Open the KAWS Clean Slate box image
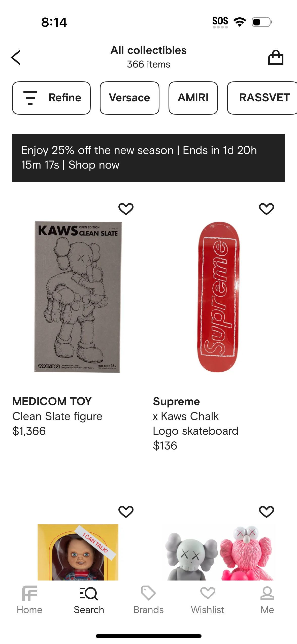 (78, 297)
